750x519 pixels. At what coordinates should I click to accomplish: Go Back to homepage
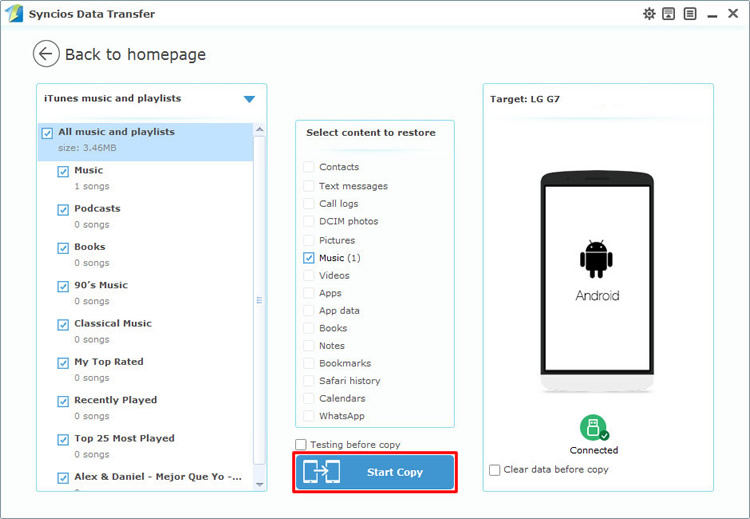point(135,55)
